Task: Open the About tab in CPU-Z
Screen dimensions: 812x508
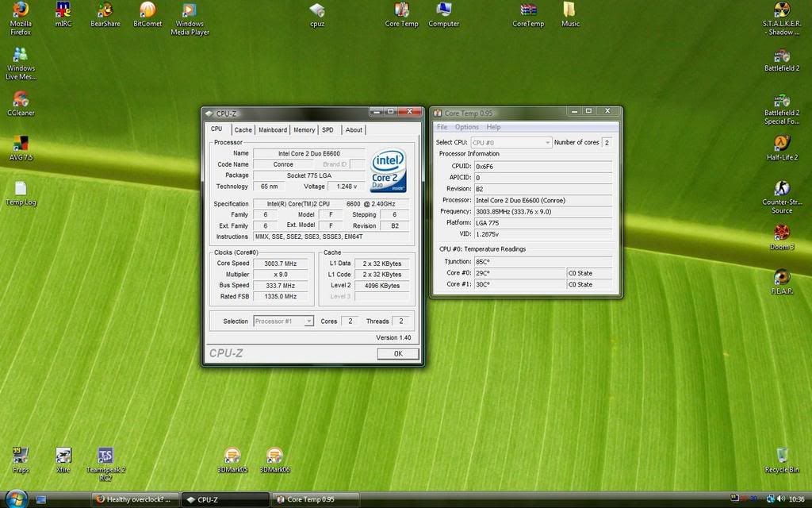Action: (x=354, y=130)
